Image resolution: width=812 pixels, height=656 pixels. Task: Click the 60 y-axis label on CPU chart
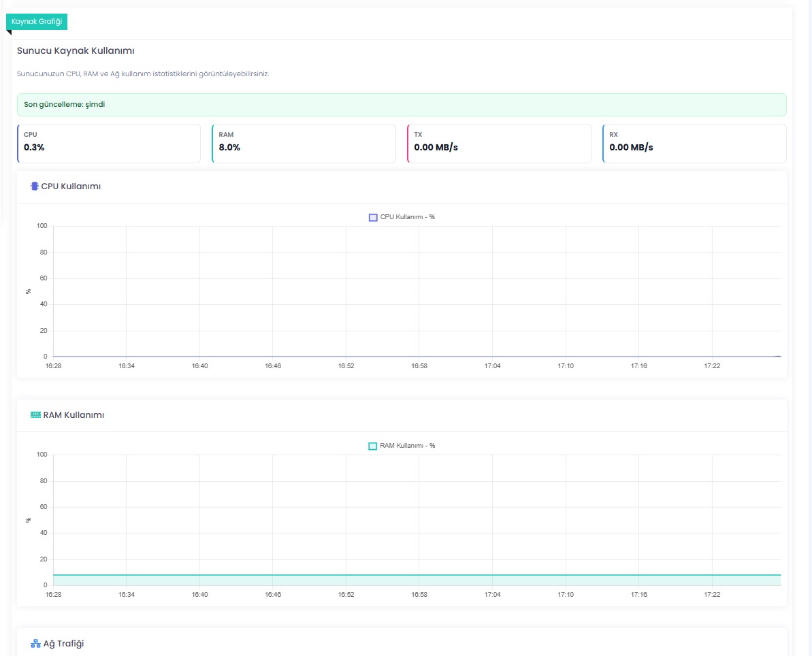(x=44, y=278)
